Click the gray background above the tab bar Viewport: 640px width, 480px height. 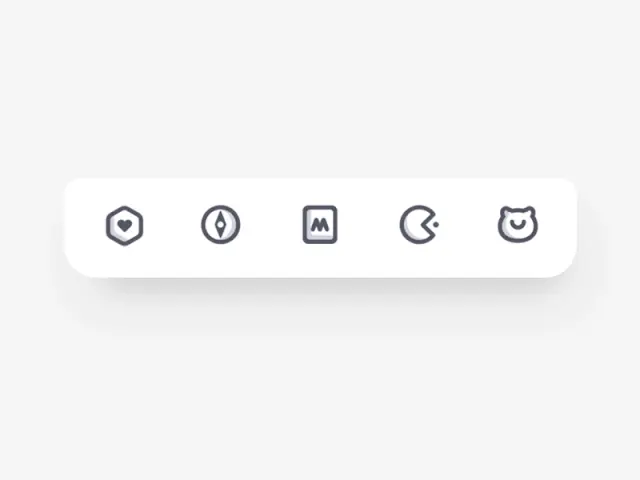point(320,88)
